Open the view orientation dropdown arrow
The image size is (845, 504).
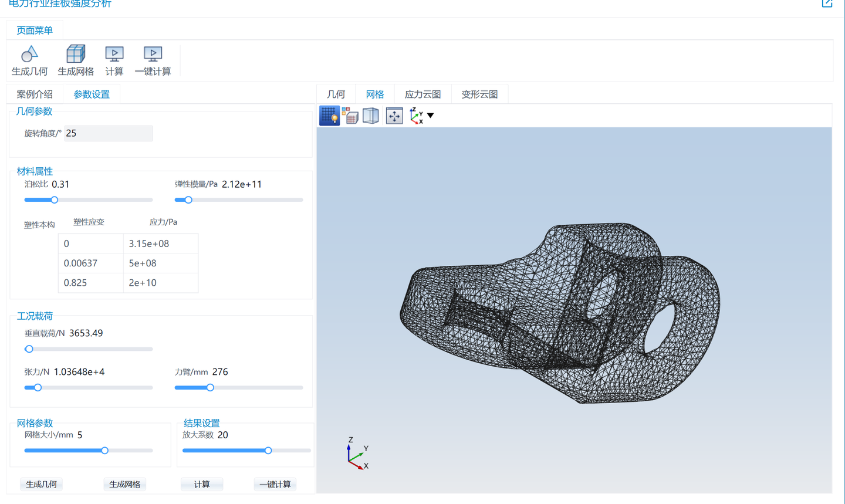click(x=431, y=116)
